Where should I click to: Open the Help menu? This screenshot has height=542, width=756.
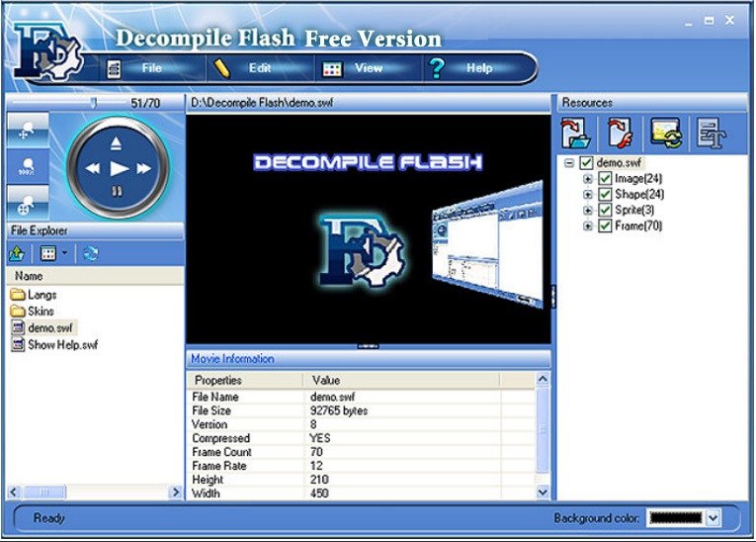(479, 68)
